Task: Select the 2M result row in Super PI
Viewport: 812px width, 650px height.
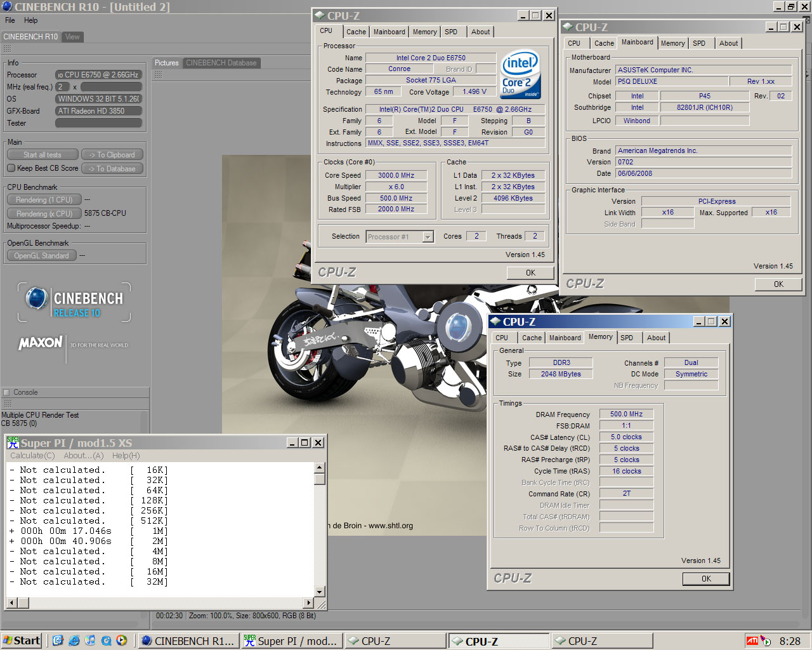Action: click(89, 541)
